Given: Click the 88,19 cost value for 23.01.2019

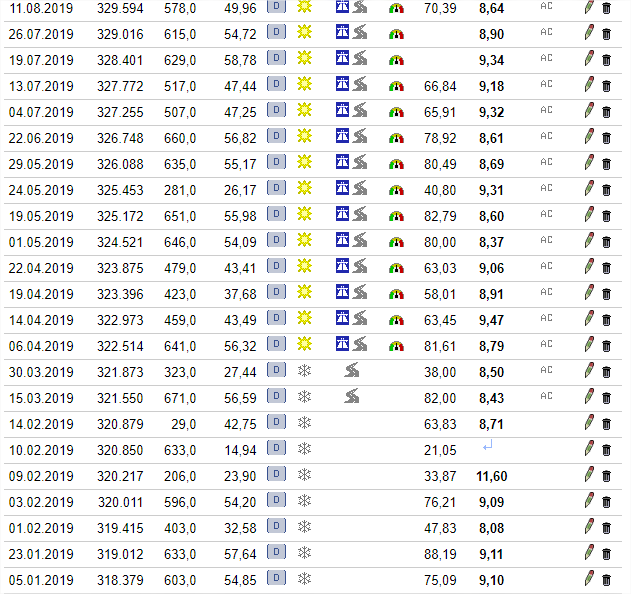Looking at the screenshot, I should (440, 554).
